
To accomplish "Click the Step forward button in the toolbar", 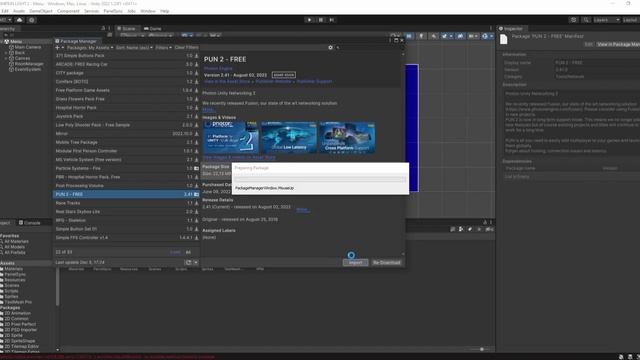I will click(331, 20).
